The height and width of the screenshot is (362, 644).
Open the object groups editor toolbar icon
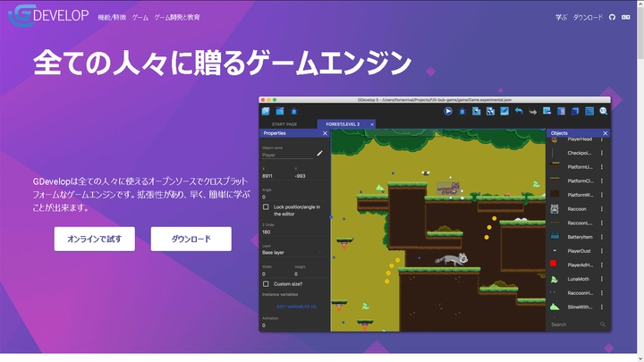pos(490,111)
